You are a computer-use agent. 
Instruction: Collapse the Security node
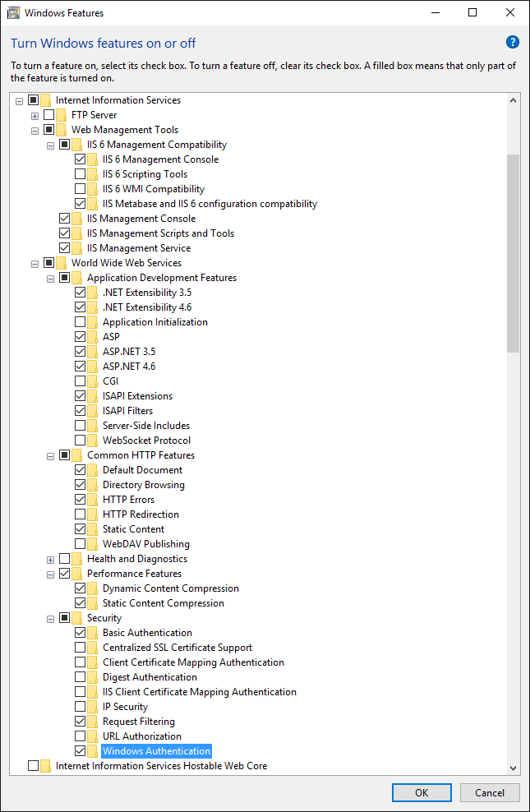point(50,618)
